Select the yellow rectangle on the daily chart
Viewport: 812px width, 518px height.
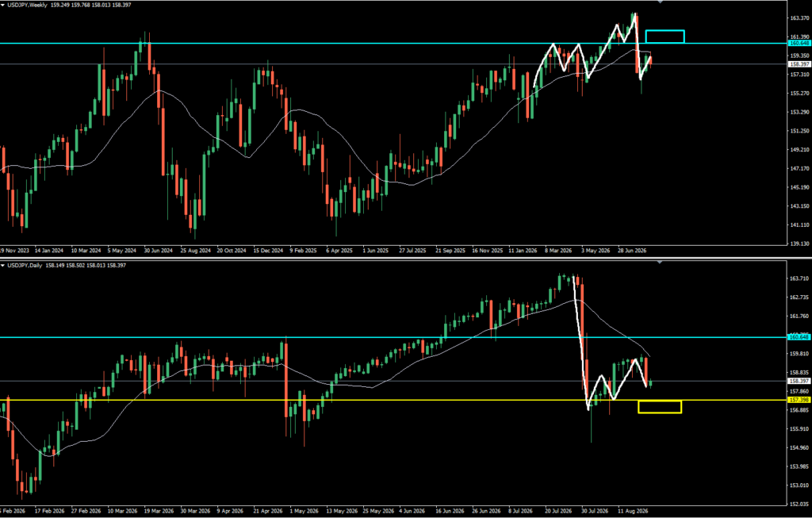[x=660, y=407]
